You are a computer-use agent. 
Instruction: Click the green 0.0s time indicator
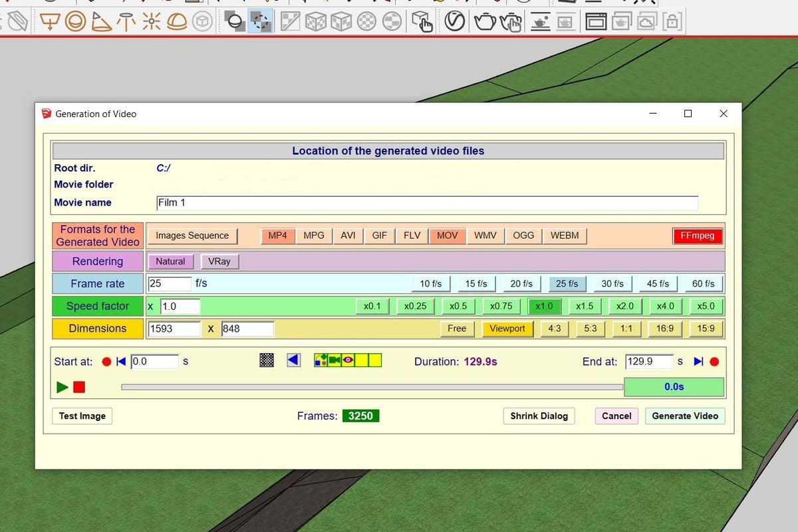click(674, 387)
